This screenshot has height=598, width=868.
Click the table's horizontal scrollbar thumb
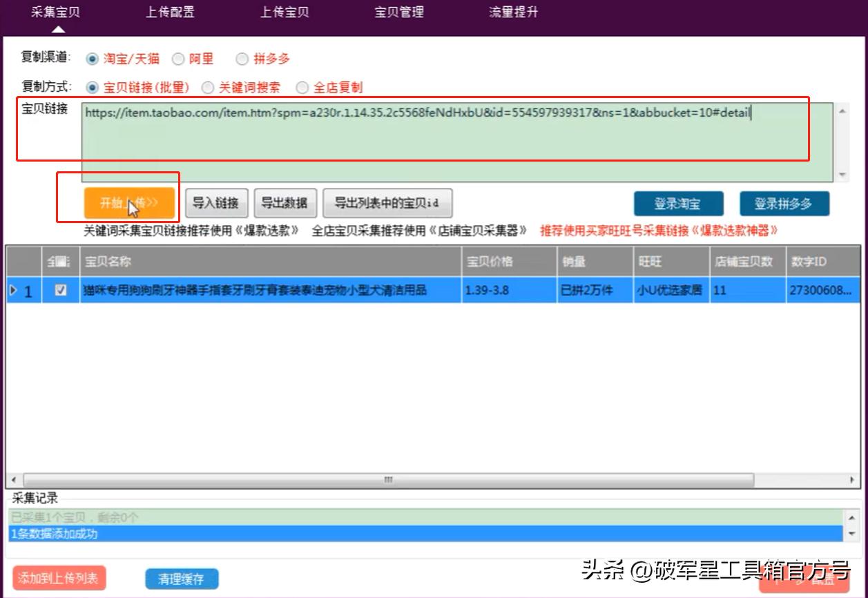[388, 479]
